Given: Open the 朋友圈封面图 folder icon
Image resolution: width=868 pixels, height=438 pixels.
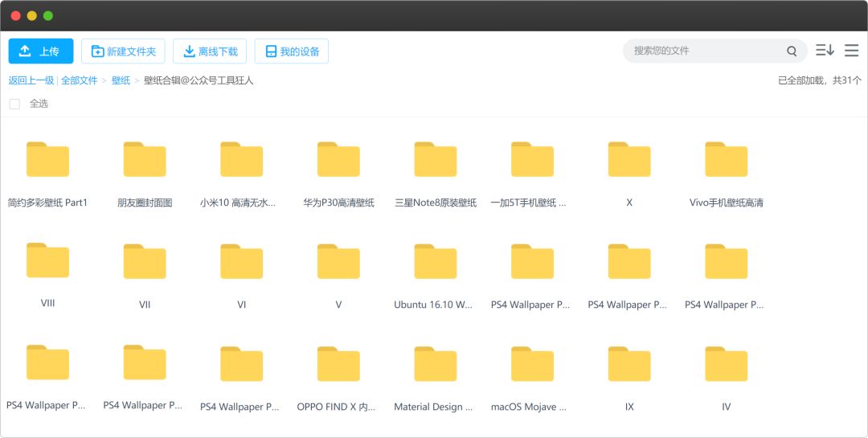Looking at the screenshot, I should point(145,159).
